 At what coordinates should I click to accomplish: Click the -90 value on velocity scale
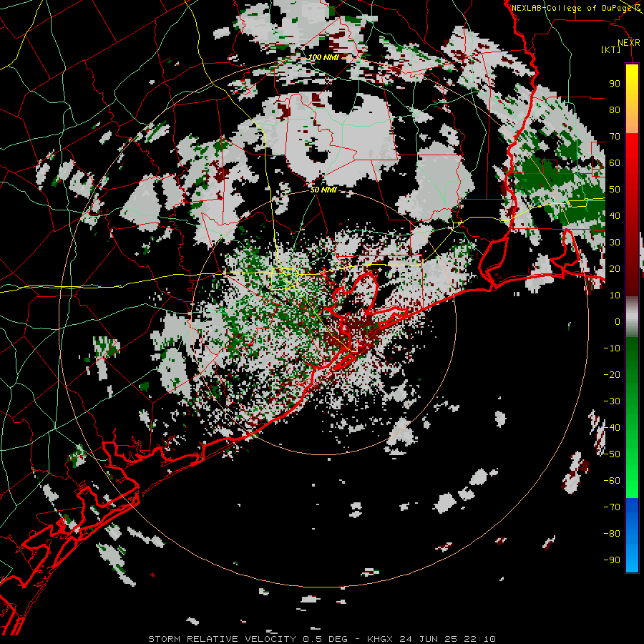(x=612, y=560)
